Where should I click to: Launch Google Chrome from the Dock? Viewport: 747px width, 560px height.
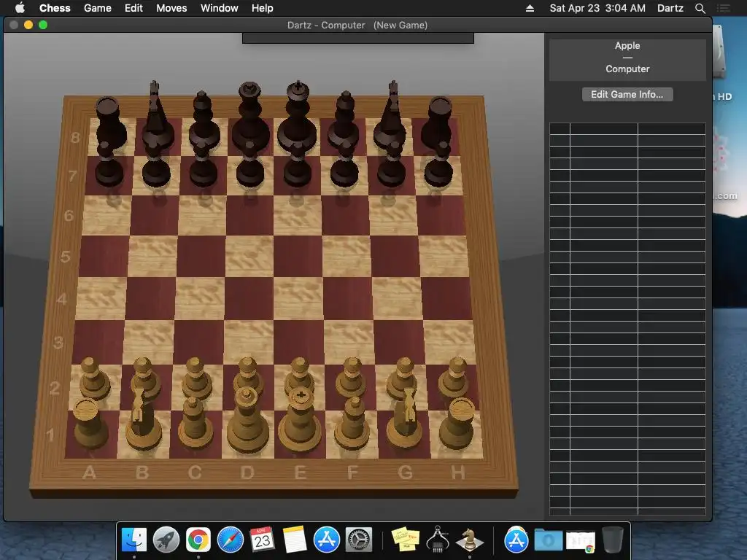(198, 540)
